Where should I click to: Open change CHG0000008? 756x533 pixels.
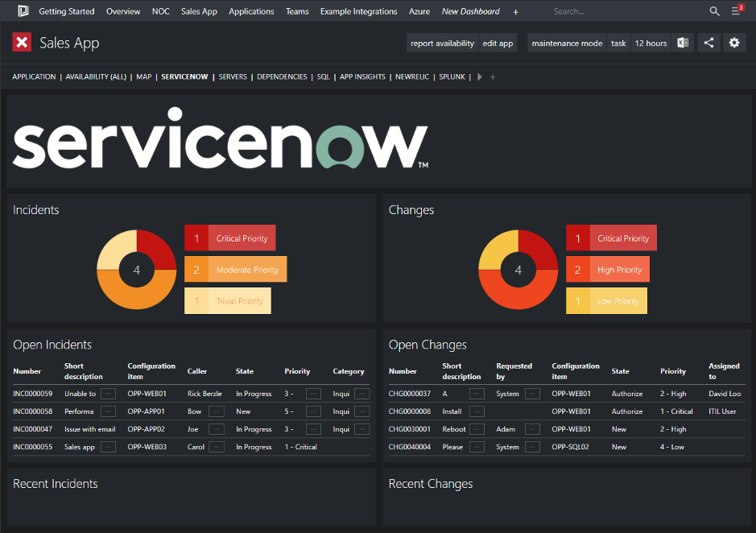410,411
